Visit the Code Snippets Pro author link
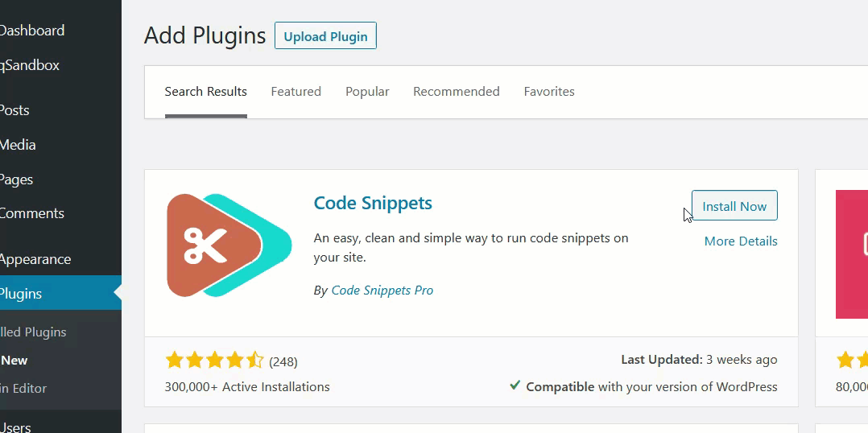Viewport: 868px width, 433px height. pos(382,291)
